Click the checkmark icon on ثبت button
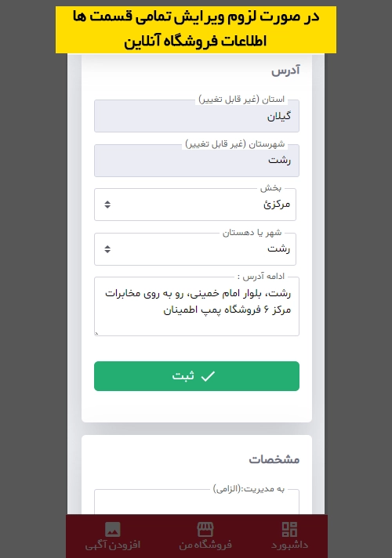 coord(208,376)
